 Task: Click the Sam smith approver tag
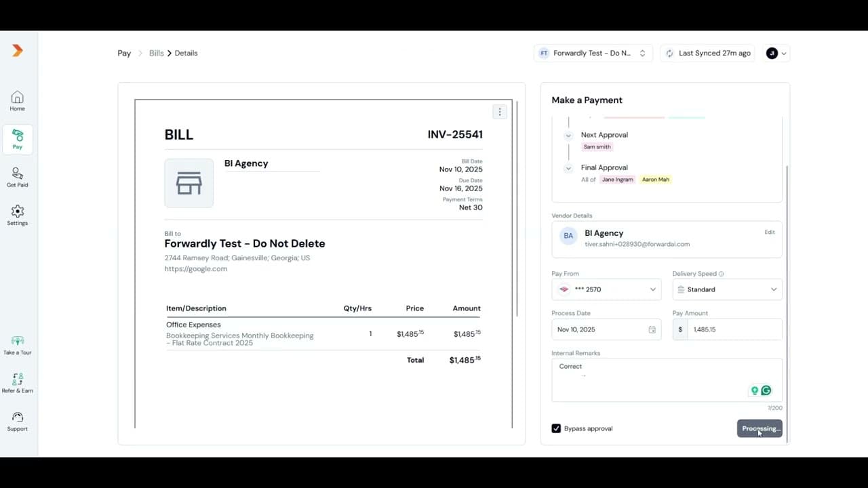pyautogui.click(x=597, y=146)
